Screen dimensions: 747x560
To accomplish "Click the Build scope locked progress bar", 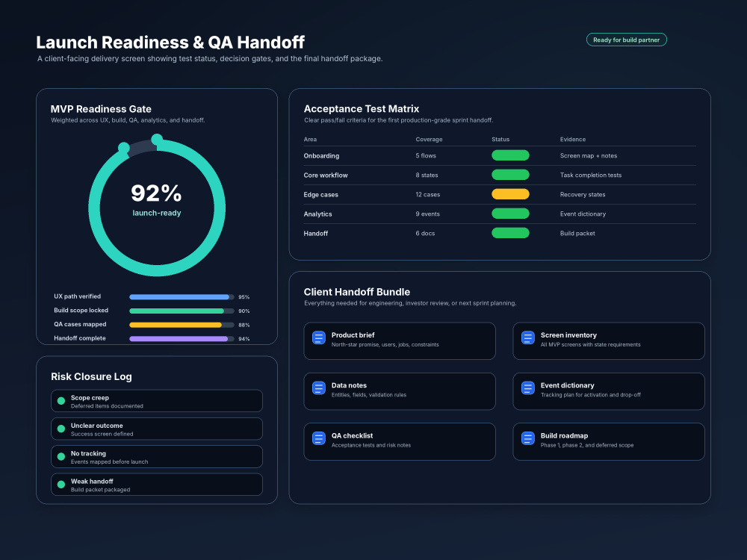I will point(182,311).
